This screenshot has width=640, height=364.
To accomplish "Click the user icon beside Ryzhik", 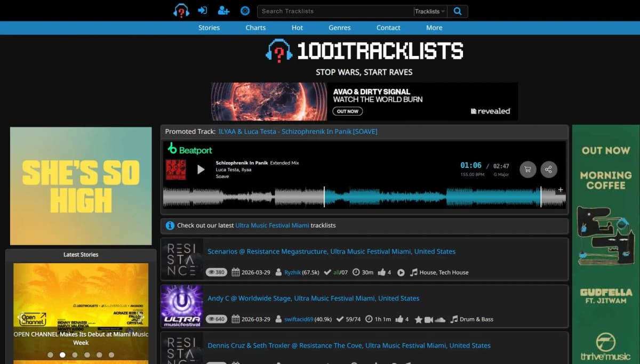I will [278, 272].
